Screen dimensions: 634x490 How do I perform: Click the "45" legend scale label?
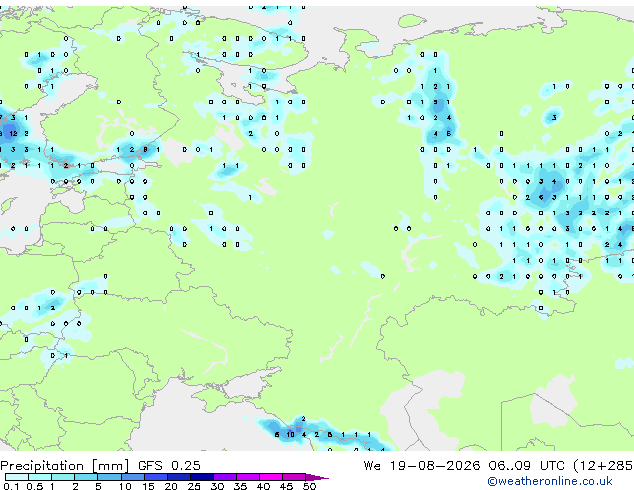[x=286, y=486]
